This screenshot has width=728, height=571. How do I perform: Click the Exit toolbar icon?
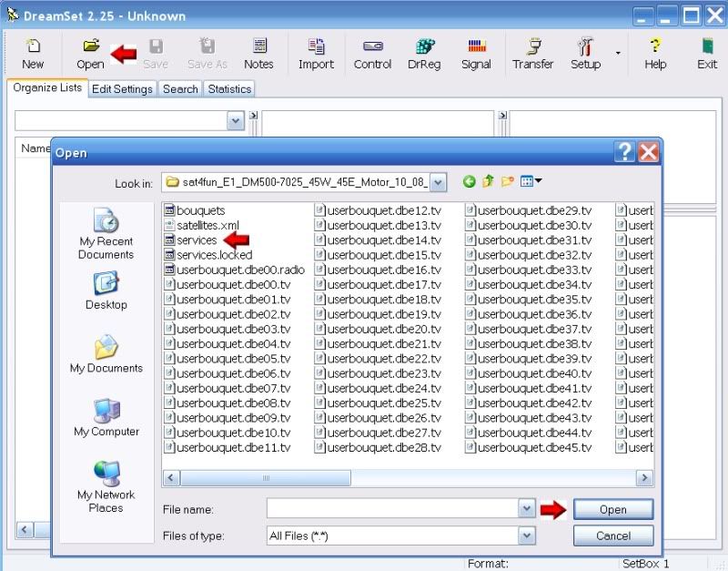[707, 54]
